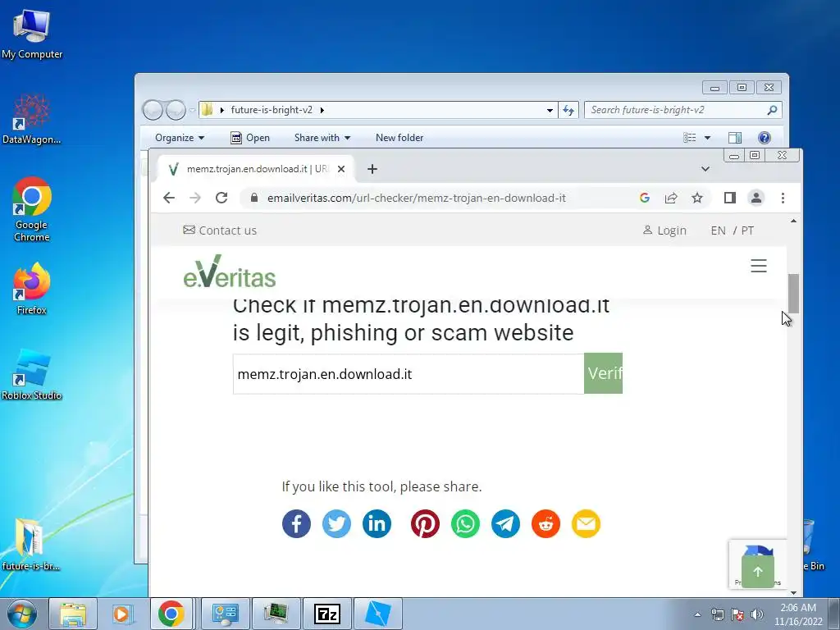
Task: Change view icon in Explorer
Action: 689,138
